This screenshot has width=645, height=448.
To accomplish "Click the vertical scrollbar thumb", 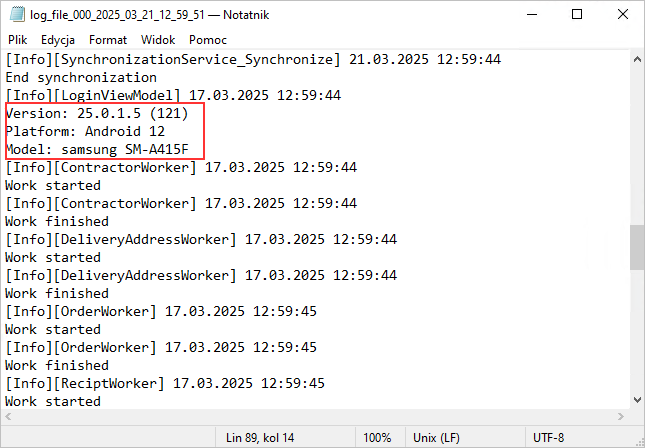I will tap(636, 246).
